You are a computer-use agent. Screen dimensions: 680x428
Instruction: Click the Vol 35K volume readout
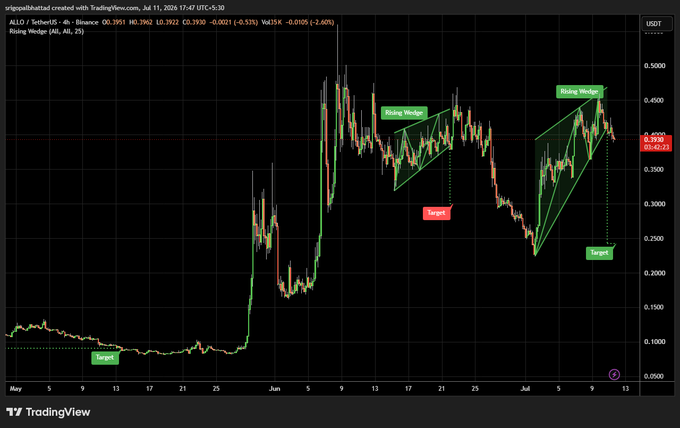pyautogui.click(x=272, y=22)
